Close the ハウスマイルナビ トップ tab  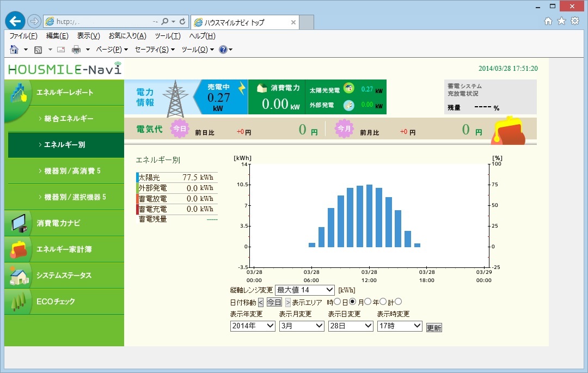click(293, 22)
